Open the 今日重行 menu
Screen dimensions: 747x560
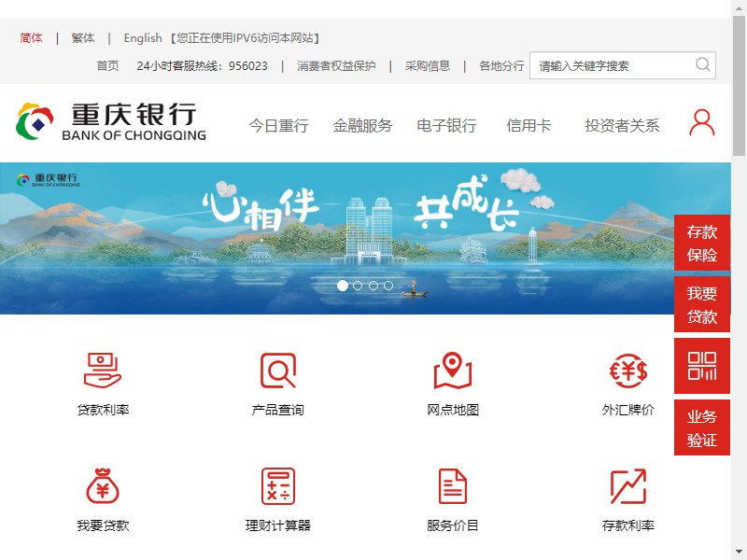click(278, 125)
